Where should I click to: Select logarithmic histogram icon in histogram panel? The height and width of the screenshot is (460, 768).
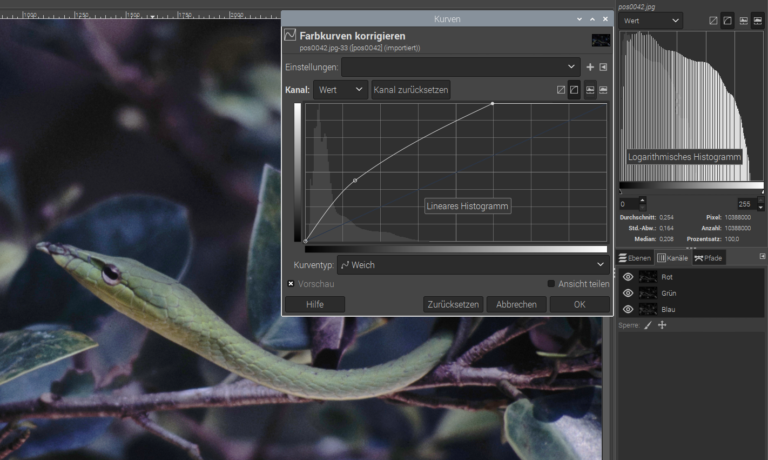point(727,21)
